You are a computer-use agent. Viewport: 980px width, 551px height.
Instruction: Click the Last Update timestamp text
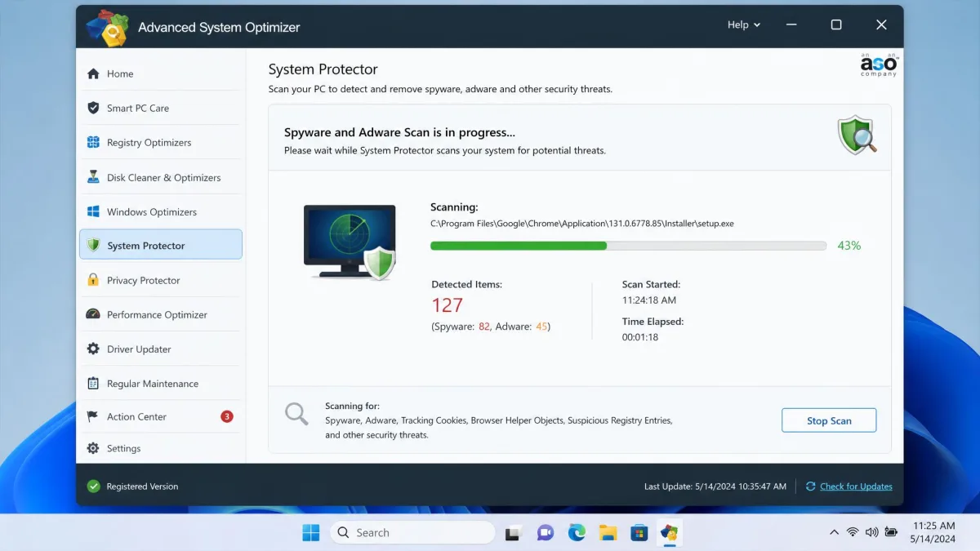(715, 487)
